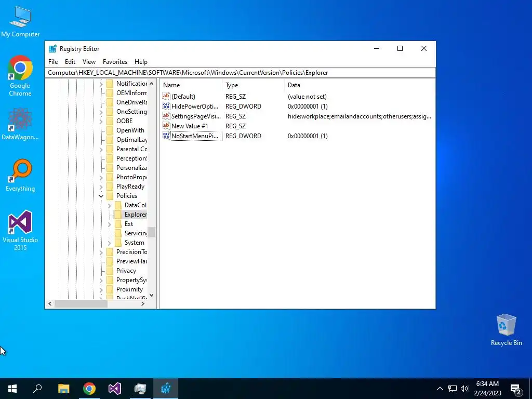Maximize the Registry Editor window
This screenshot has width=532, height=399.
400,48
